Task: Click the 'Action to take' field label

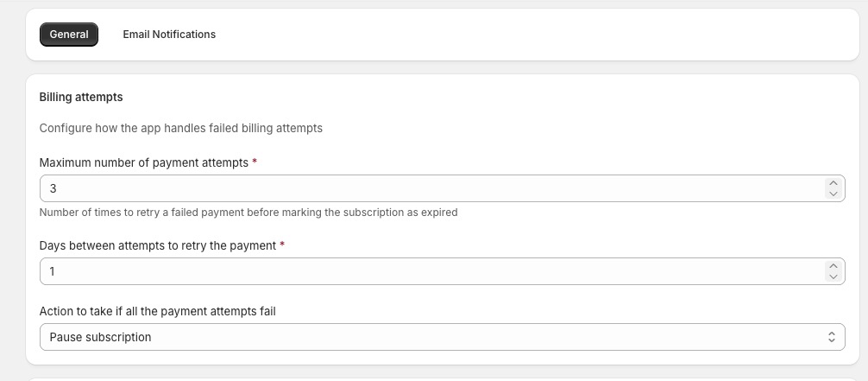Action: coord(157,311)
